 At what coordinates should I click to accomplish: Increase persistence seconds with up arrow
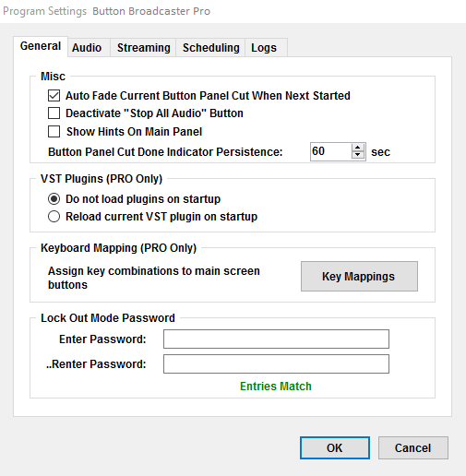357,148
